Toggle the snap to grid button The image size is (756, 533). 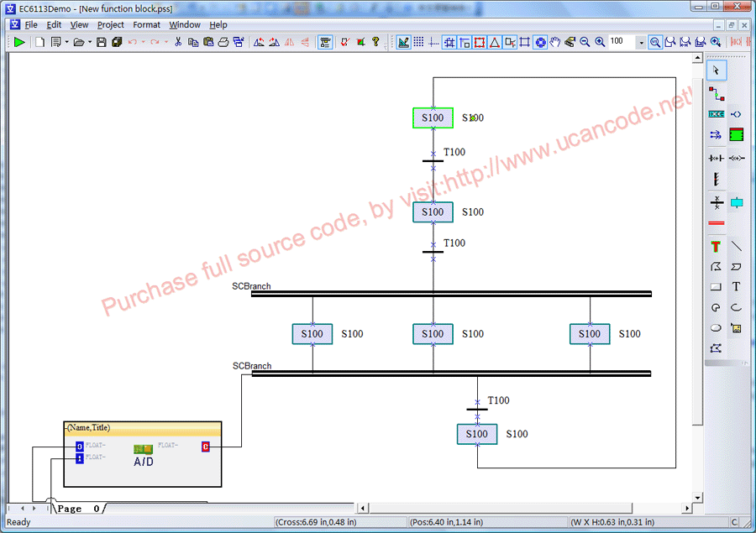449,42
